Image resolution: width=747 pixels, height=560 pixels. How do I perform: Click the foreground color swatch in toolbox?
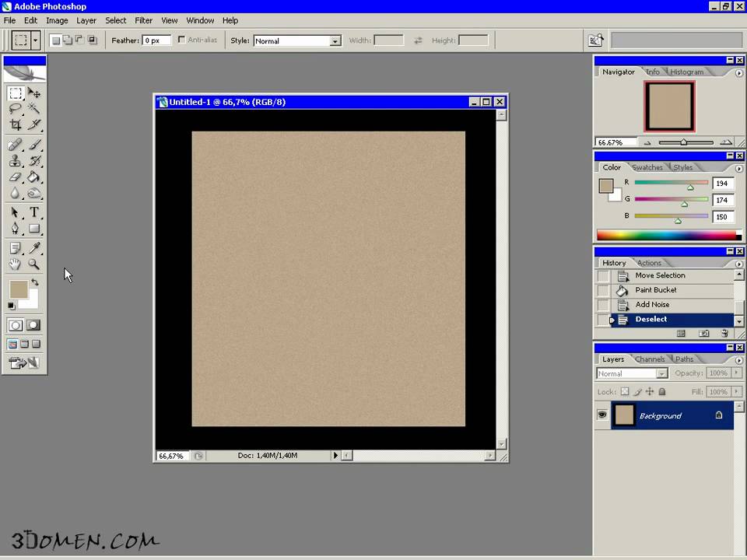[x=18, y=289]
